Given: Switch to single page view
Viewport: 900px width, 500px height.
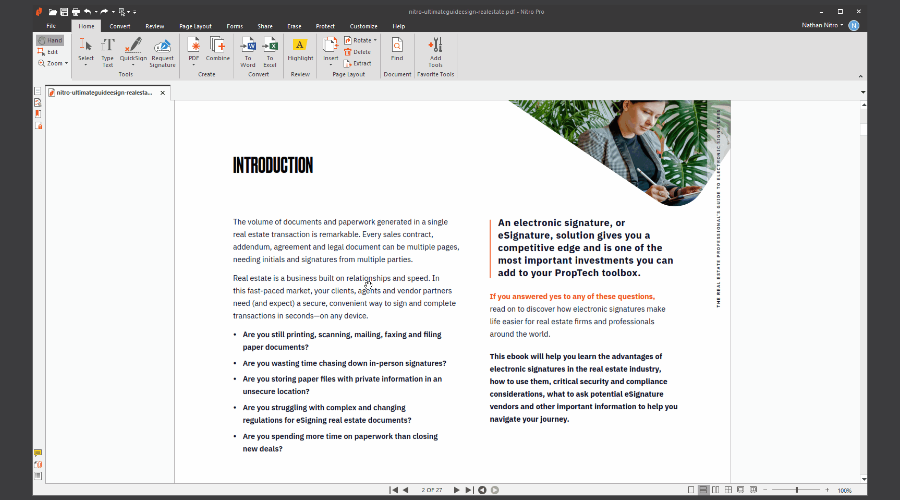Looking at the screenshot, I should tap(691, 490).
